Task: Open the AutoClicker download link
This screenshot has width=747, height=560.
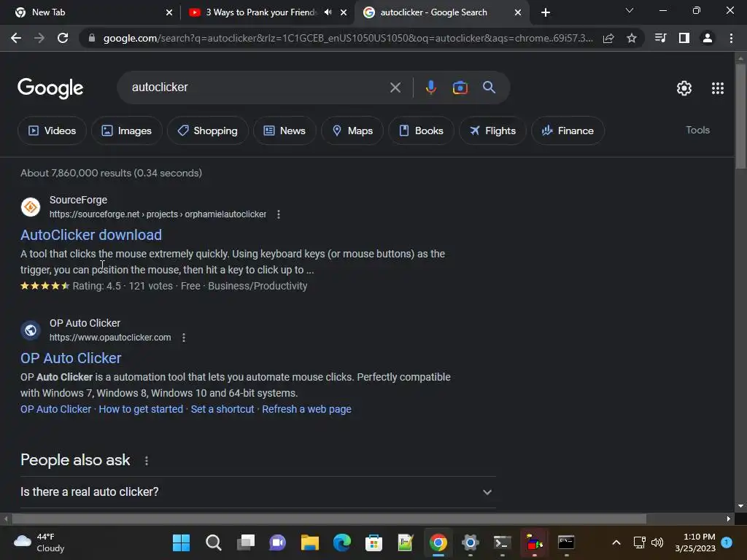Action: click(x=91, y=235)
